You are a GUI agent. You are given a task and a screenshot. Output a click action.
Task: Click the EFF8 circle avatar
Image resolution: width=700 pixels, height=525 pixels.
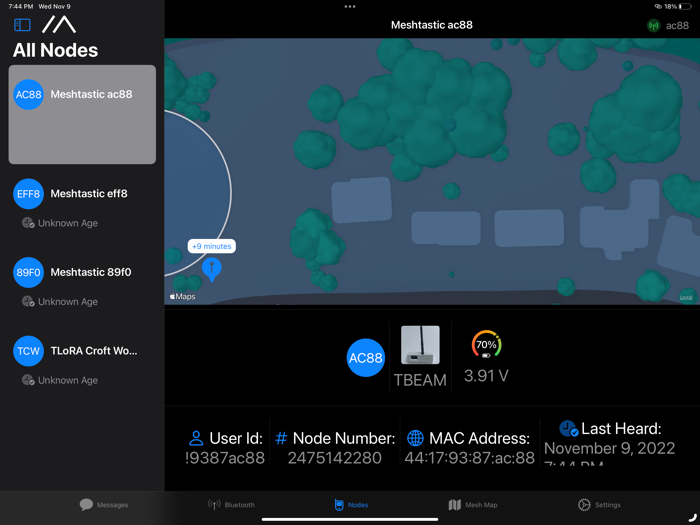(x=29, y=194)
